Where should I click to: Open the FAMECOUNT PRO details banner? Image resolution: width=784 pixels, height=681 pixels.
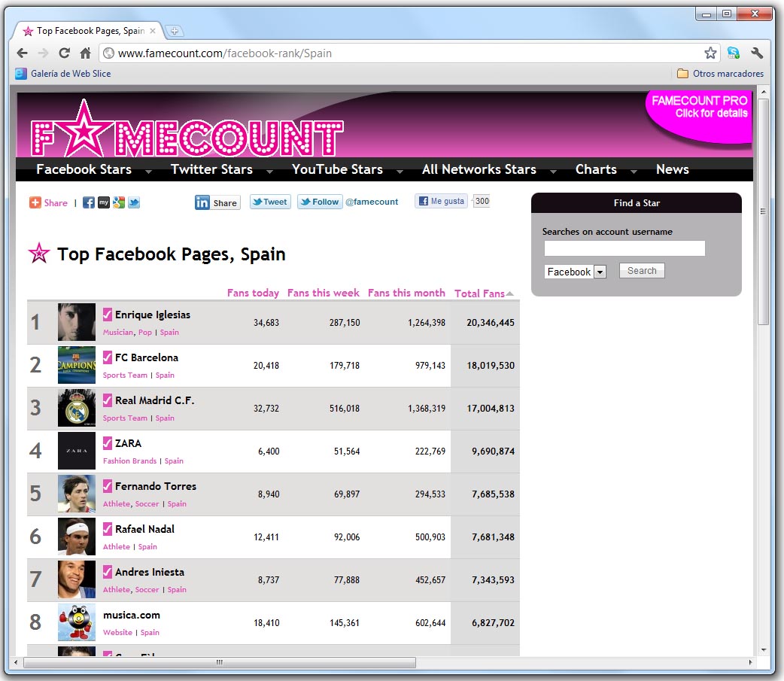[700, 116]
